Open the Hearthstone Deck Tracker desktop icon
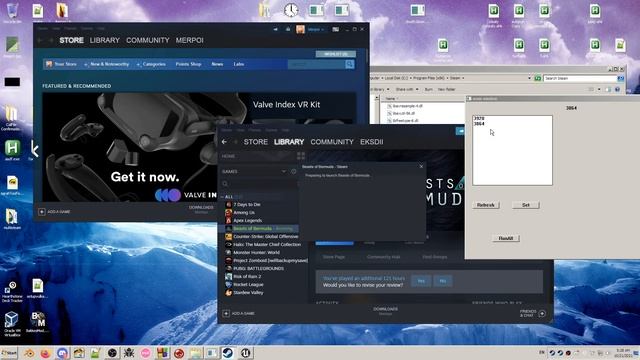The height and width of the screenshot is (360, 640). click(12, 291)
